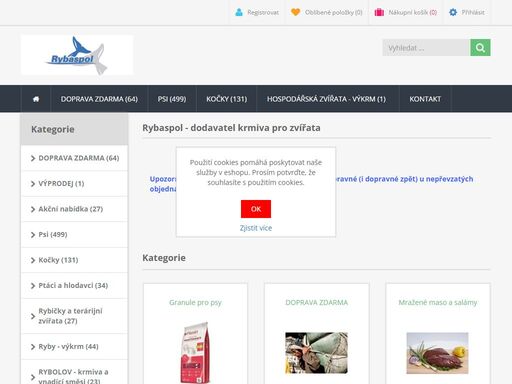Select sidebar Akční nabídka (27) text
The image size is (512, 384).
point(71,209)
